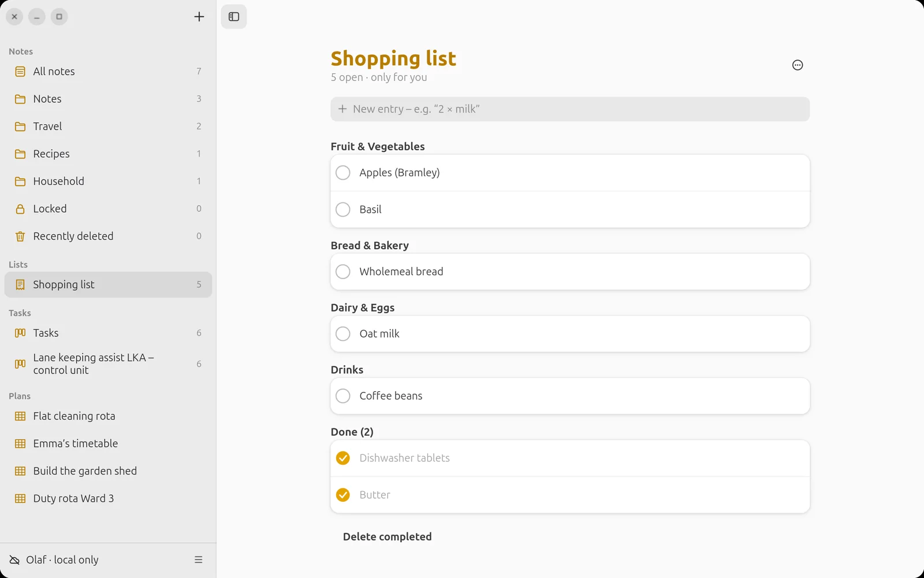Screen dimensions: 924x578
Task: Click the plus icon to create new note
Action: [x=199, y=17]
